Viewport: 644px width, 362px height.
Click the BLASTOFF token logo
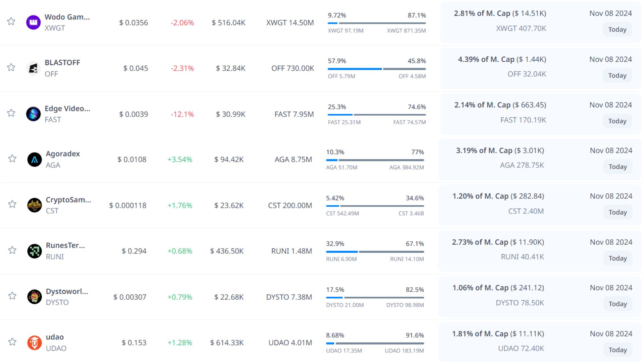point(33,68)
